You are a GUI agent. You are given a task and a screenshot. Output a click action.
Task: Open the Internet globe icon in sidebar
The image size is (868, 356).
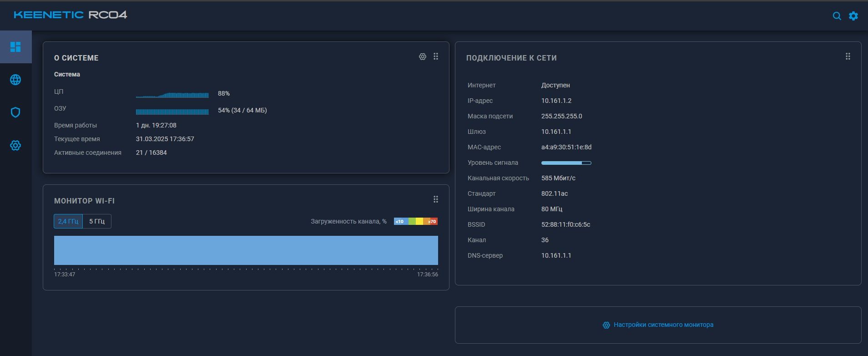click(15, 80)
